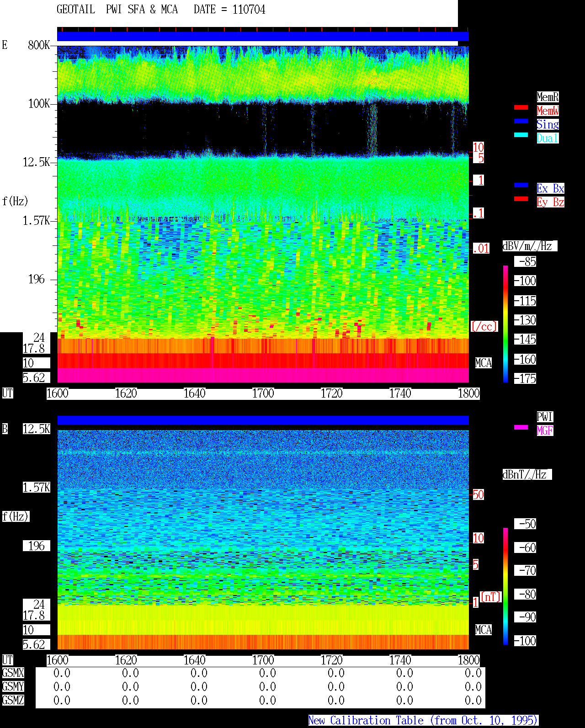Click the 800K frequency axis label
The height and width of the screenshot is (728, 585).
point(39,45)
